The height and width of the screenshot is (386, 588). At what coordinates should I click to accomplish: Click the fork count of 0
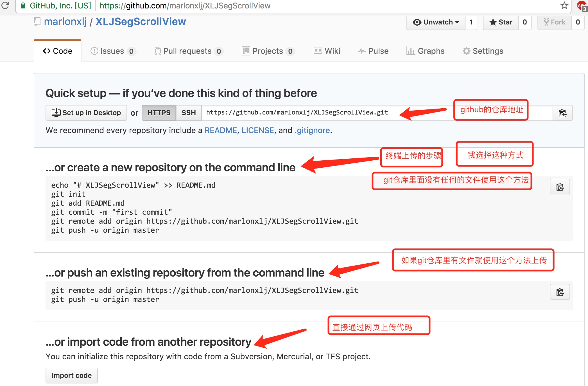coord(578,22)
